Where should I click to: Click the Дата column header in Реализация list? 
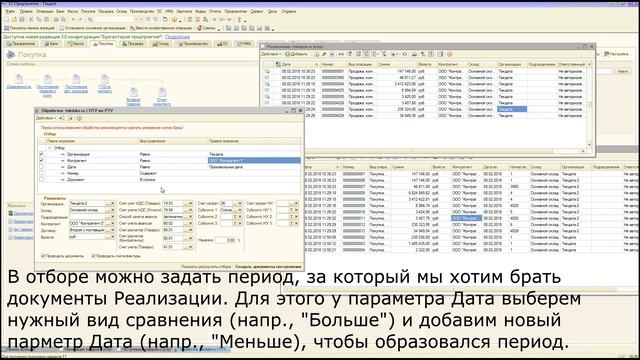297,64
